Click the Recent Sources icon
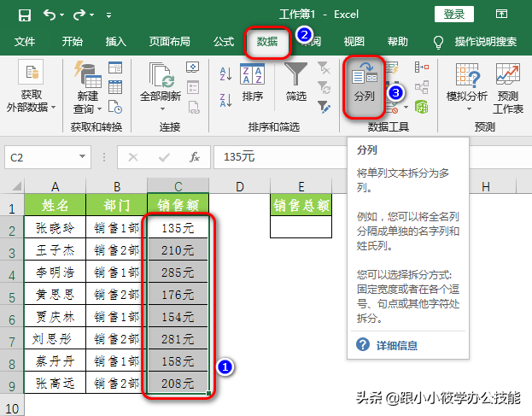532x416 pixels. coord(115,107)
